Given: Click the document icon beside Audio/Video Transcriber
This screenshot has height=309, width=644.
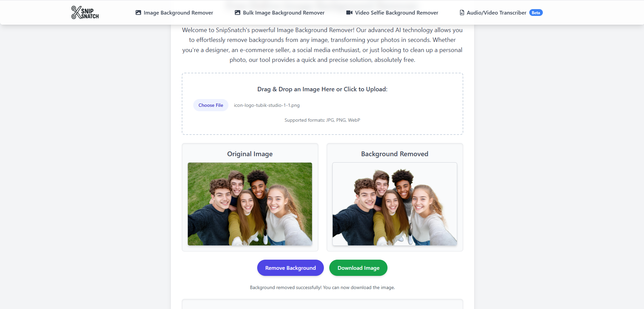Looking at the screenshot, I should pos(462,13).
